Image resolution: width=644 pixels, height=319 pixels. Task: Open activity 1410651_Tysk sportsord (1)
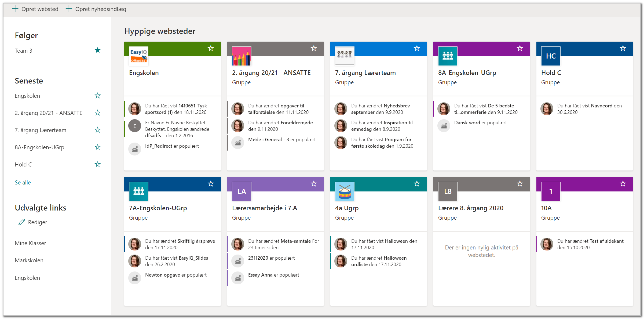[176, 109]
